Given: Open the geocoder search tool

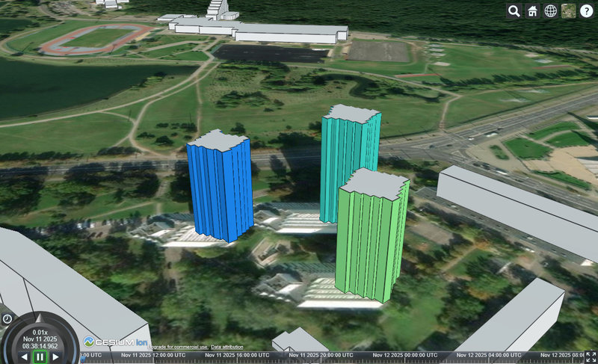Looking at the screenshot, I should 514,10.
